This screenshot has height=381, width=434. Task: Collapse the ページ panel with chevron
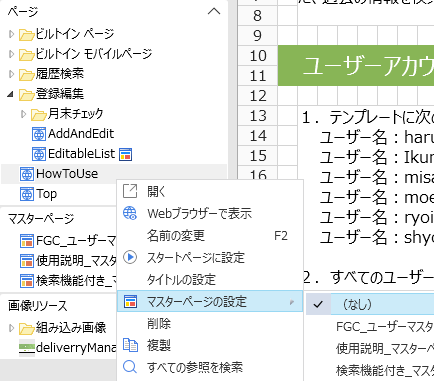point(214,12)
